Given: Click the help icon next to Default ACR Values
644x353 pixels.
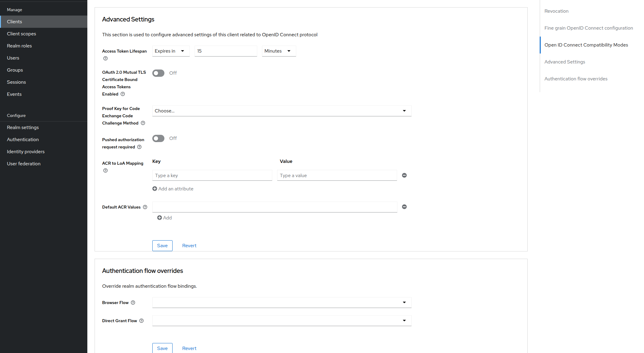Looking at the screenshot, I should point(145,207).
